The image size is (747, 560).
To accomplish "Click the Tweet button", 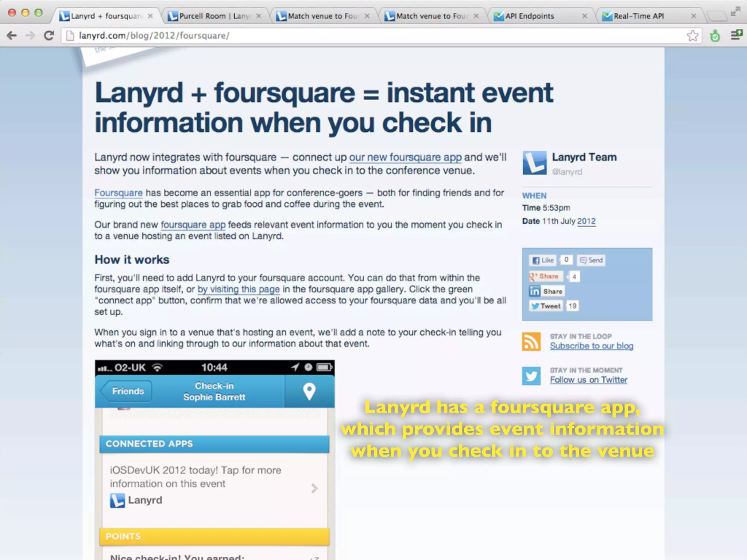I will click(x=546, y=306).
